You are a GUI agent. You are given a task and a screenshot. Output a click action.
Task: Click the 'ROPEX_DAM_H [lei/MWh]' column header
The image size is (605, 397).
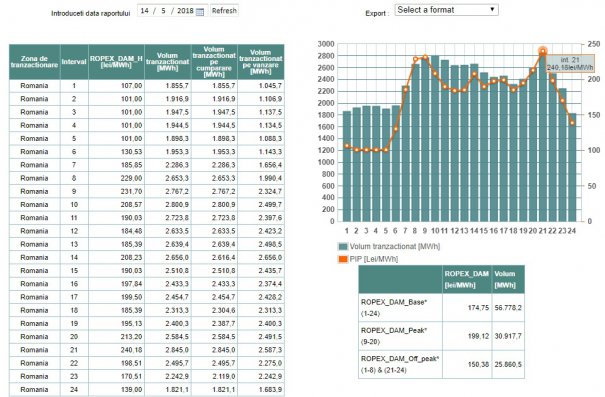coord(116,62)
